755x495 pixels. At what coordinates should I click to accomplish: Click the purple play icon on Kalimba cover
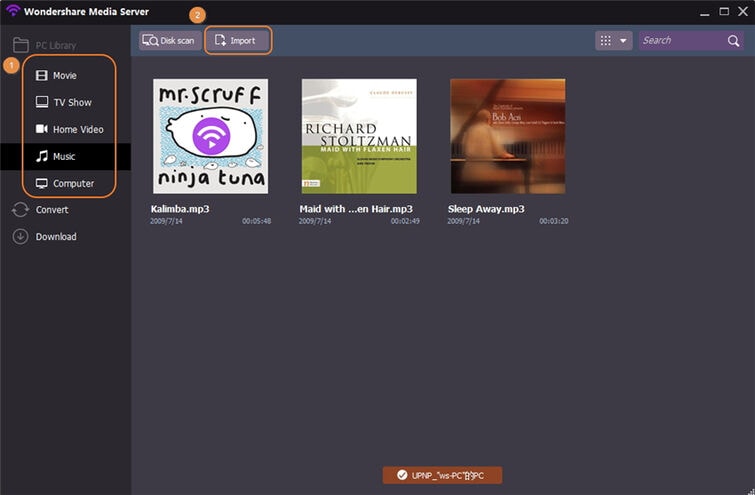click(x=211, y=136)
